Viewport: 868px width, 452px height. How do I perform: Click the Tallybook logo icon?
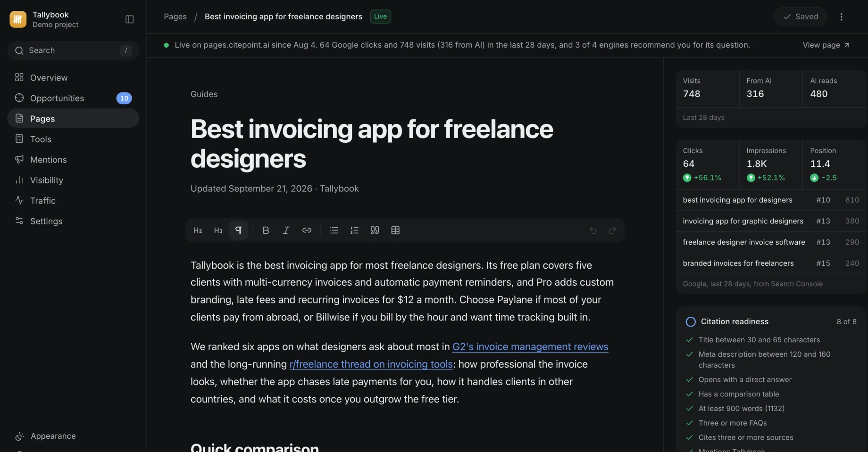pyautogui.click(x=18, y=19)
